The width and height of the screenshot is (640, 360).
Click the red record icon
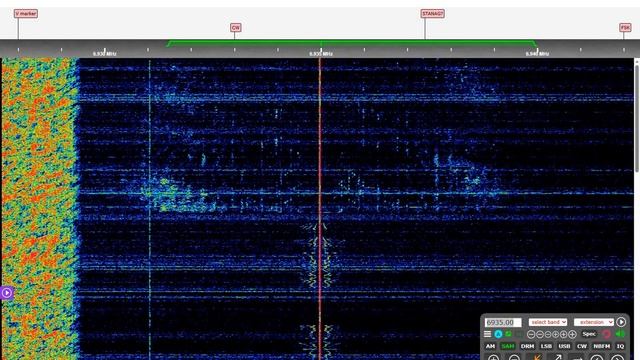[607, 334]
